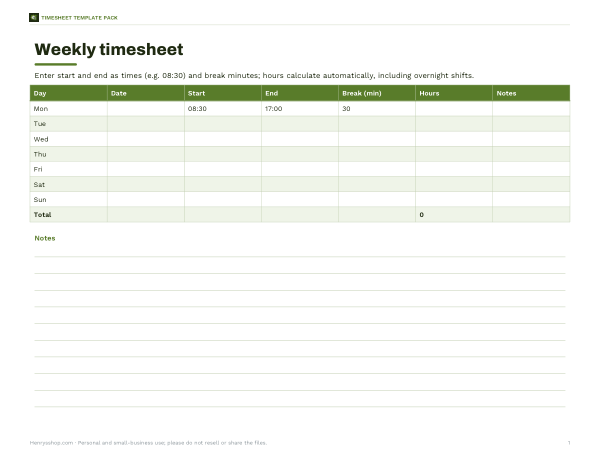
Task: Click the Sunday Date cell
Action: tap(146, 199)
